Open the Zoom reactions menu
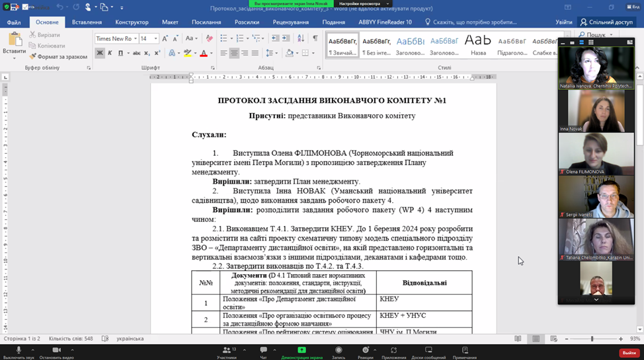This screenshot has height=360, width=644. [x=366, y=351]
